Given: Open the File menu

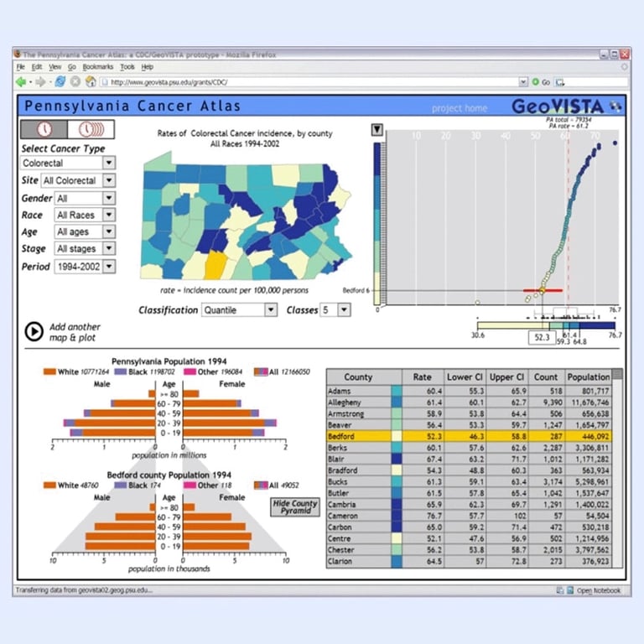Looking at the screenshot, I should (x=20, y=66).
